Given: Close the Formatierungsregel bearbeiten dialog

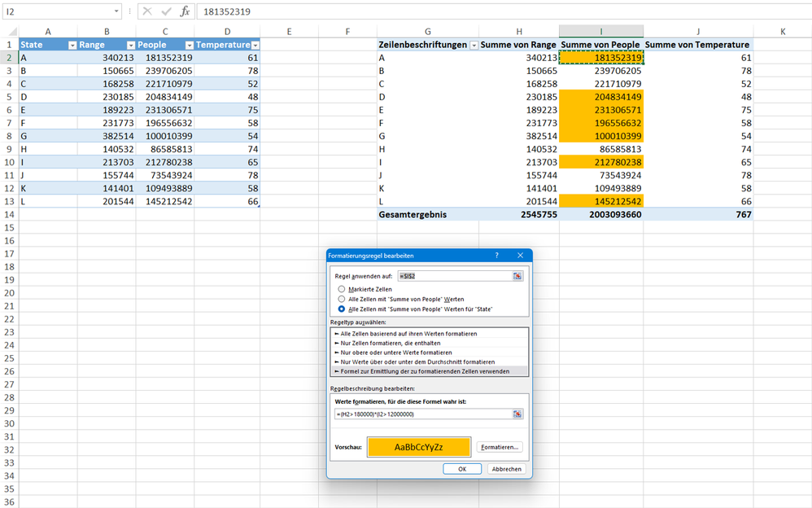Looking at the screenshot, I should pyautogui.click(x=520, y=256).
